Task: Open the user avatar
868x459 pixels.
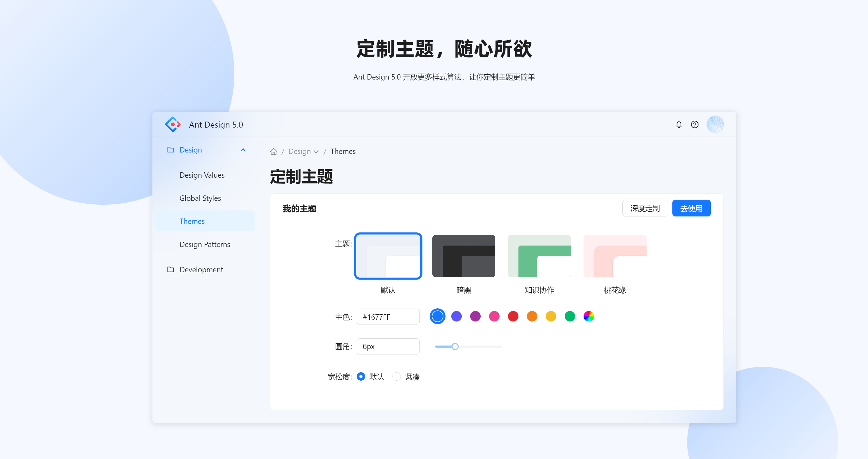Action: point(715,125)
